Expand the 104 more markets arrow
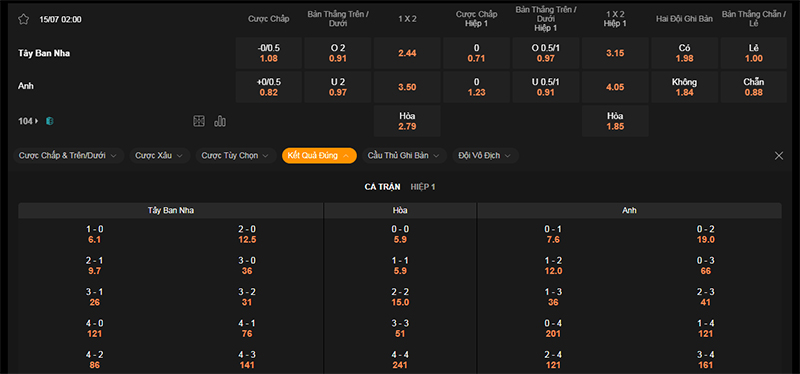The image size is (800, 374). (29, 121)
